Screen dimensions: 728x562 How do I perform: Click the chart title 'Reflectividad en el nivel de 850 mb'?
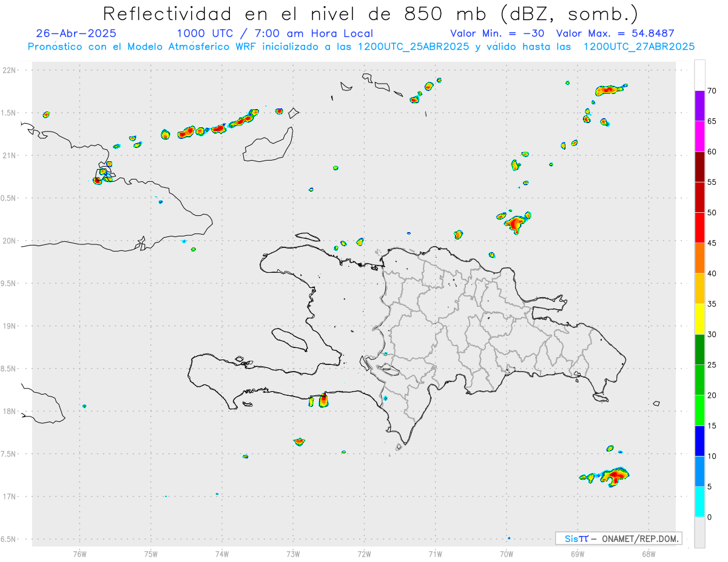click(294, 13)
